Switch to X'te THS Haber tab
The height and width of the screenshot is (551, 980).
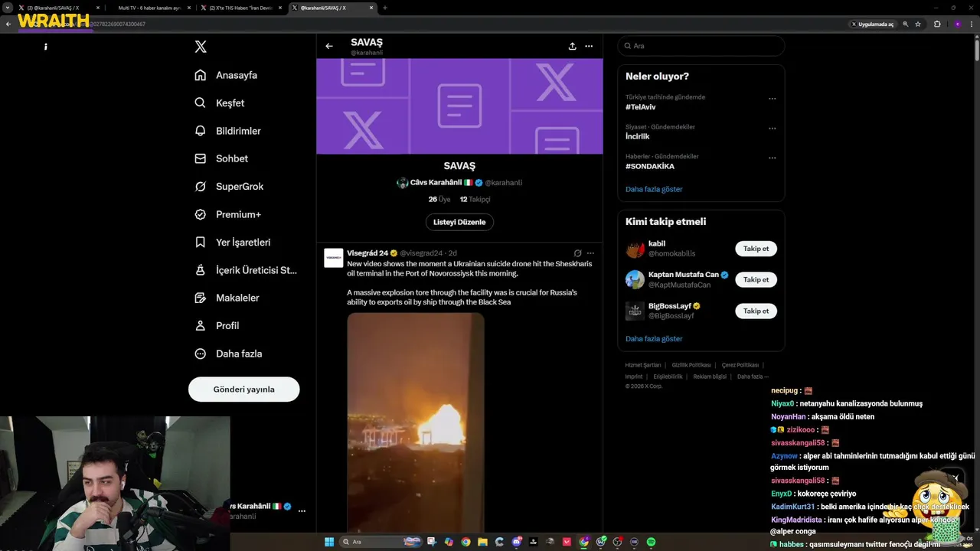[x=241, y=8]
